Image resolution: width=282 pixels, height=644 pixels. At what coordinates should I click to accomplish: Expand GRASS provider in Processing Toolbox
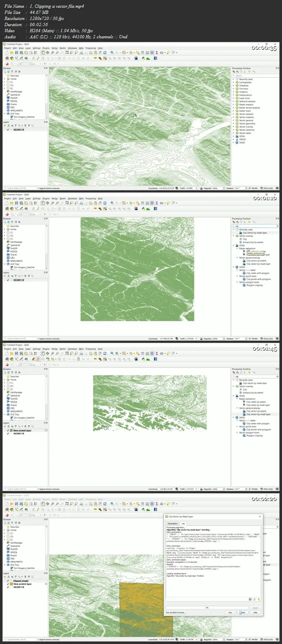[234, 139]
